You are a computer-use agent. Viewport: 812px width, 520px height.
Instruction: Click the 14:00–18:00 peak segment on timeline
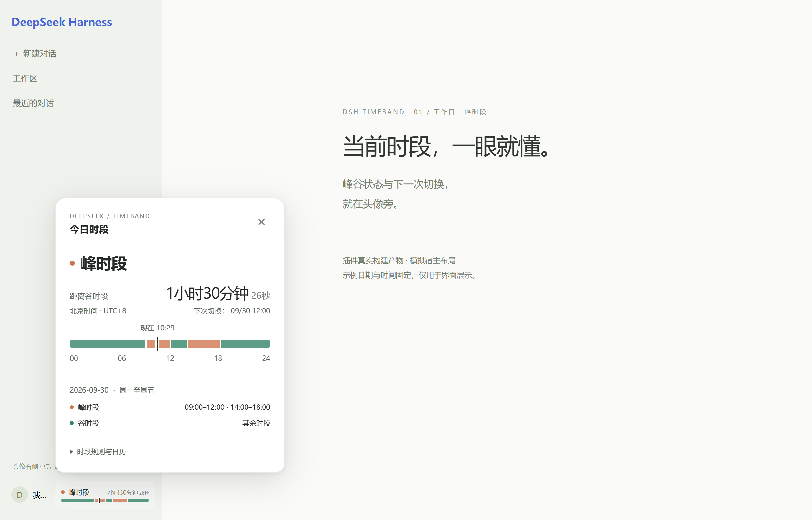click(204, 344)
